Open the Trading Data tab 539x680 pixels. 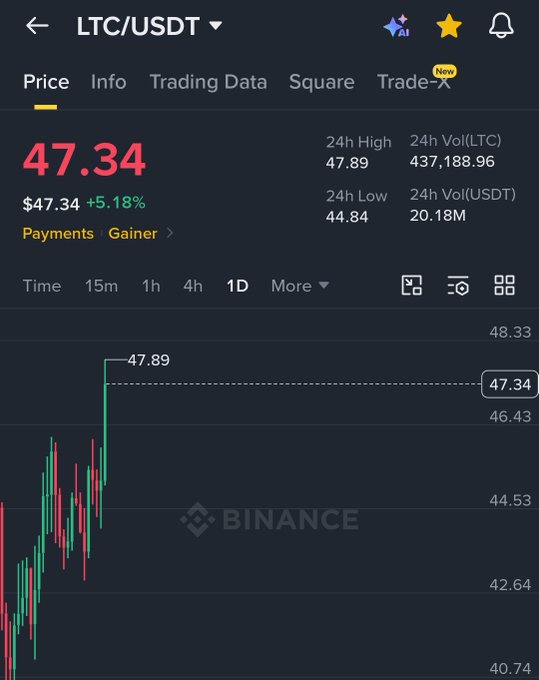(208, 82)
